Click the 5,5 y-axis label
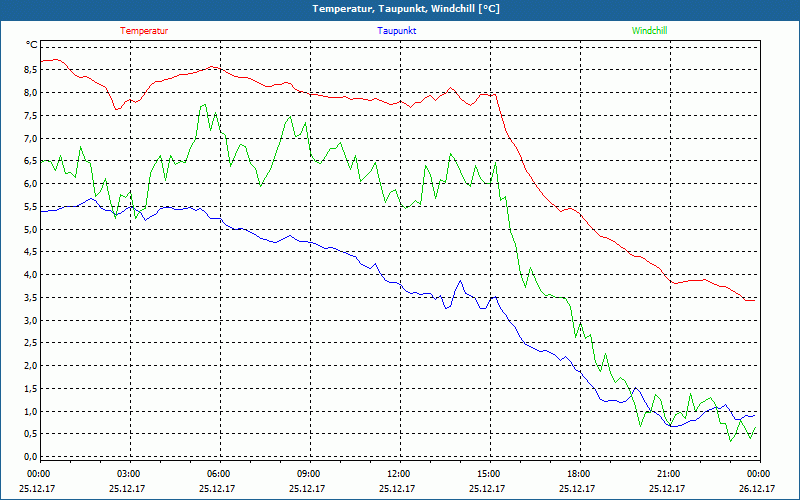Image resolution: width=800 pixels, height=500 pixels. coord(31,207)
